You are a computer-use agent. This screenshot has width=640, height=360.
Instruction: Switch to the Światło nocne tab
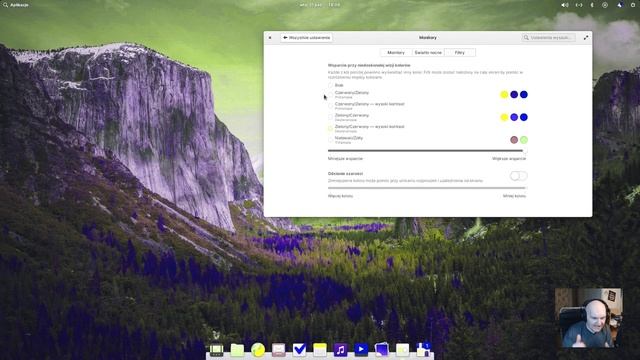point(428,53)
